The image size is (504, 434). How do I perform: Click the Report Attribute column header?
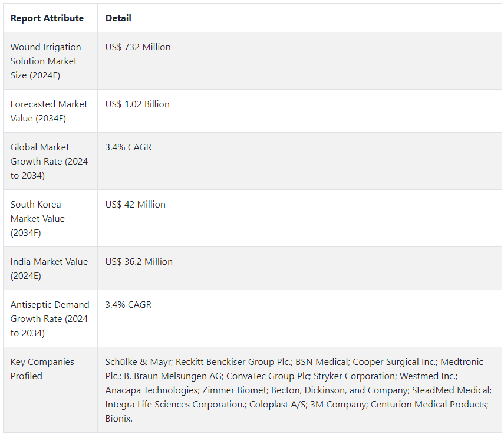(47, 18)
